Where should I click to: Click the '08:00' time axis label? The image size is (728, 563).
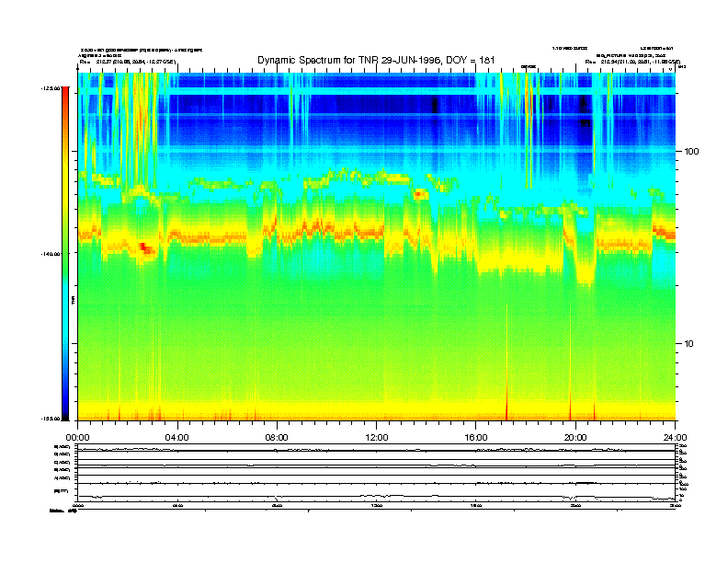(277, 438)
